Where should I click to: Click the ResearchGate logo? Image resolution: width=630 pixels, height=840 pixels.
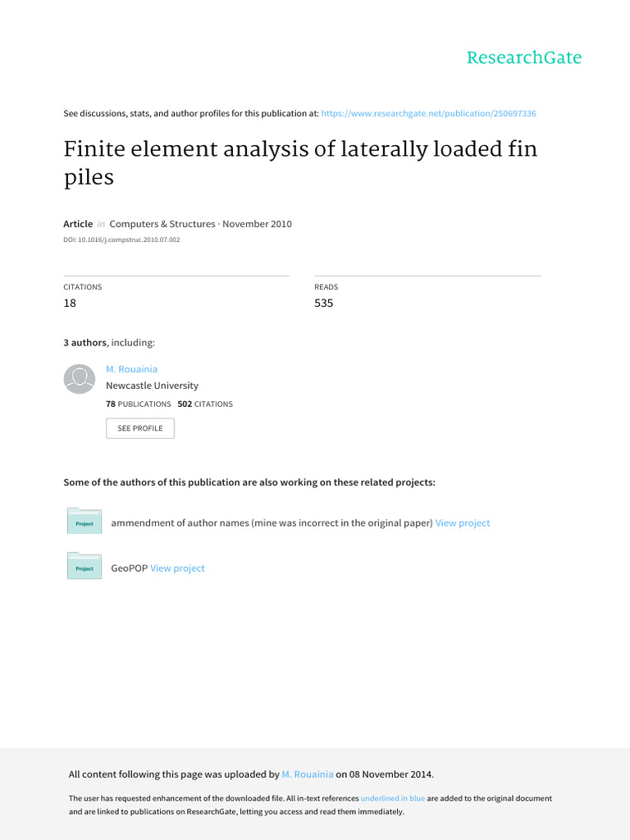coord(523,57)
